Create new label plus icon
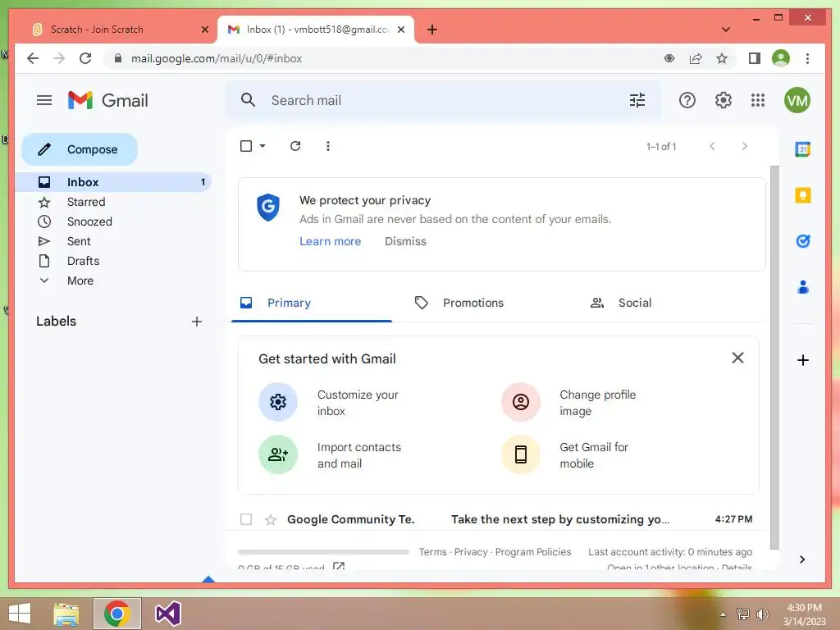The width and height of the screenshot is (840, 630). pos(197,322)
